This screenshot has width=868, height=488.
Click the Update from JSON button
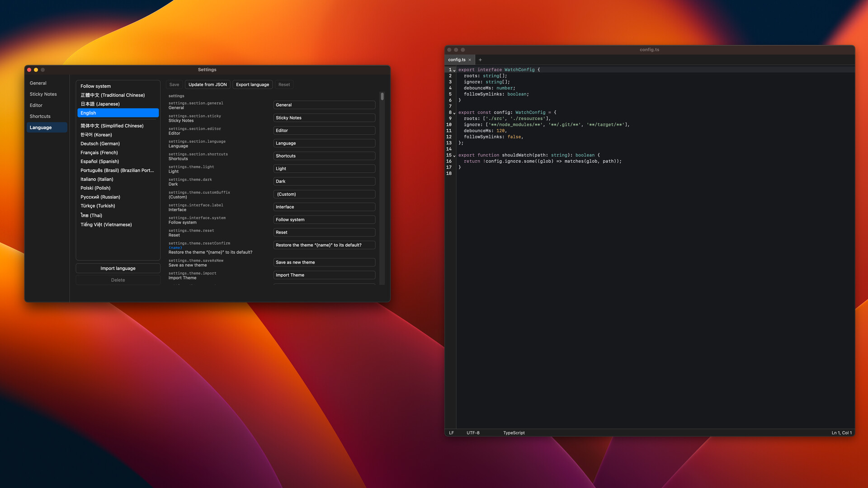[x=208, y=84]
